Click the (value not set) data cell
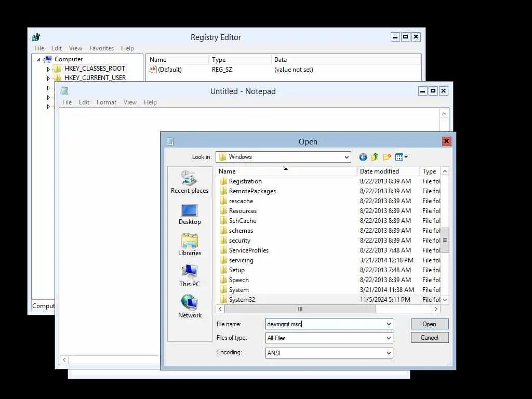This screenshot has width=532, height=399. click(x=294, y=70)
